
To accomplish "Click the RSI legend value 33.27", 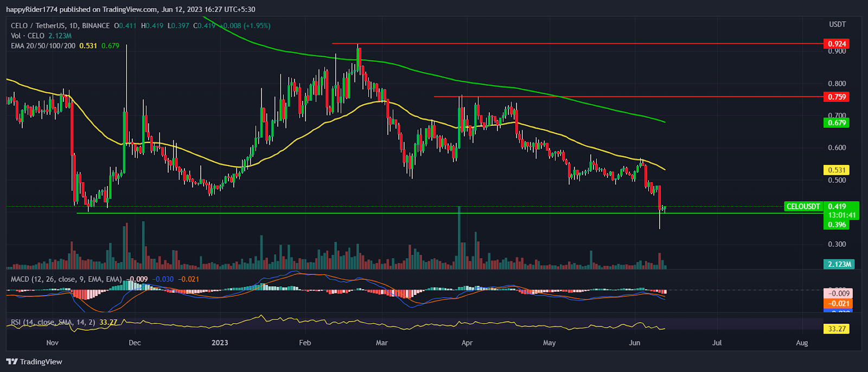I will point(108,322).
